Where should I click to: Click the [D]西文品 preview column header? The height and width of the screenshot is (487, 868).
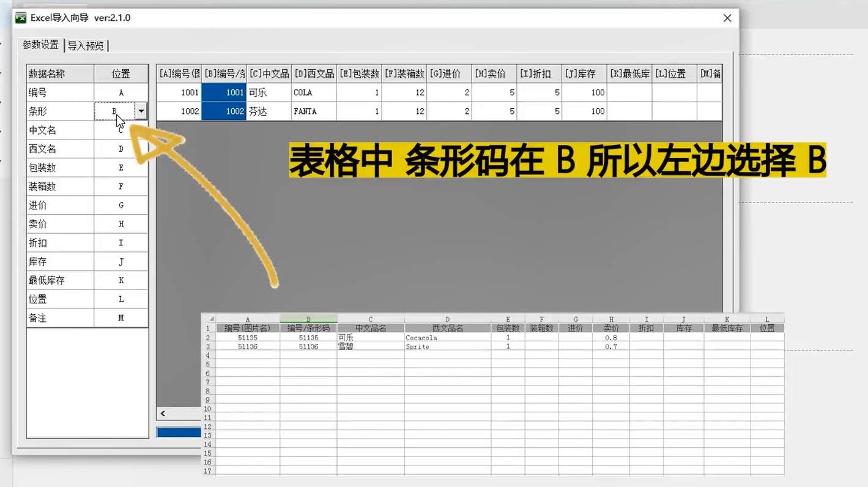(314, 73)
